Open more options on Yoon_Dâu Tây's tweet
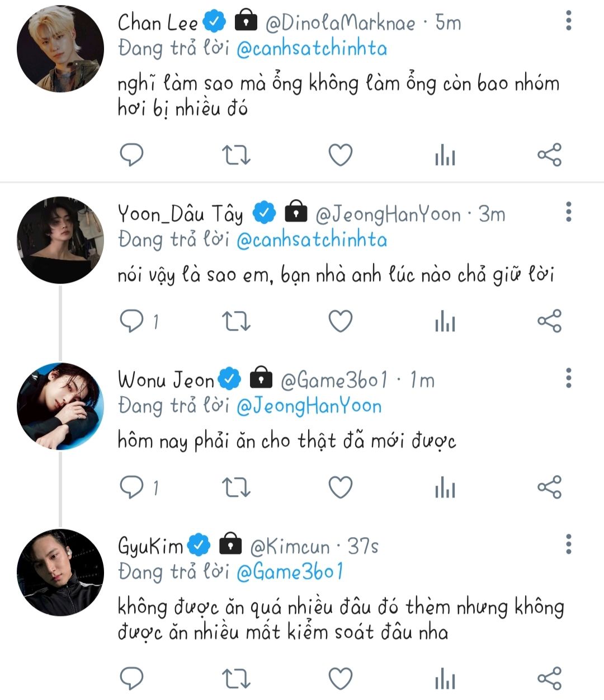 568,213
